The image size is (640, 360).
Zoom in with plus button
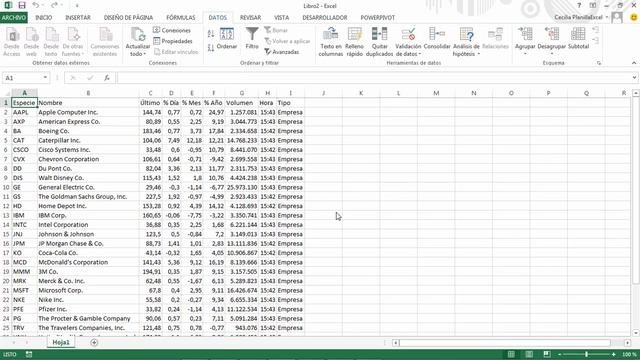point(613,354)
